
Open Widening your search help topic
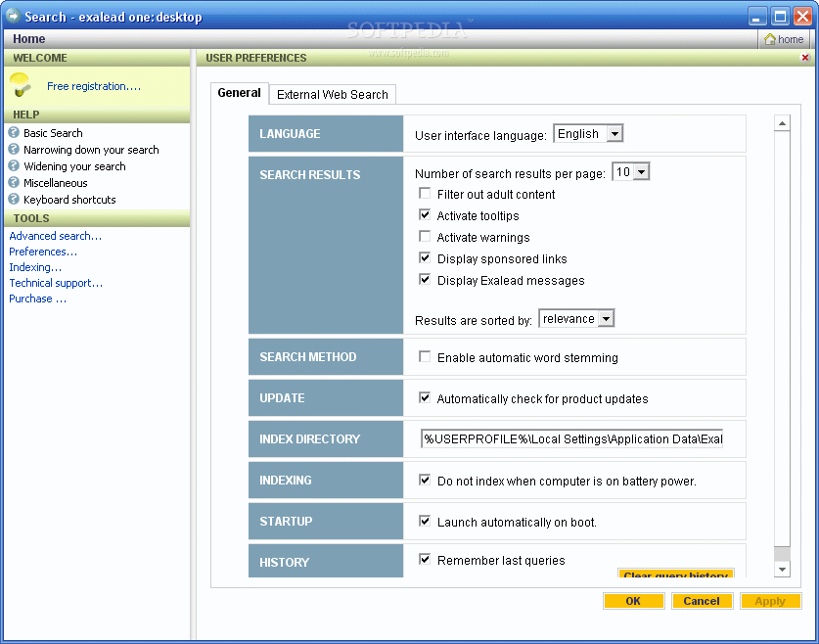click(74, 166)
